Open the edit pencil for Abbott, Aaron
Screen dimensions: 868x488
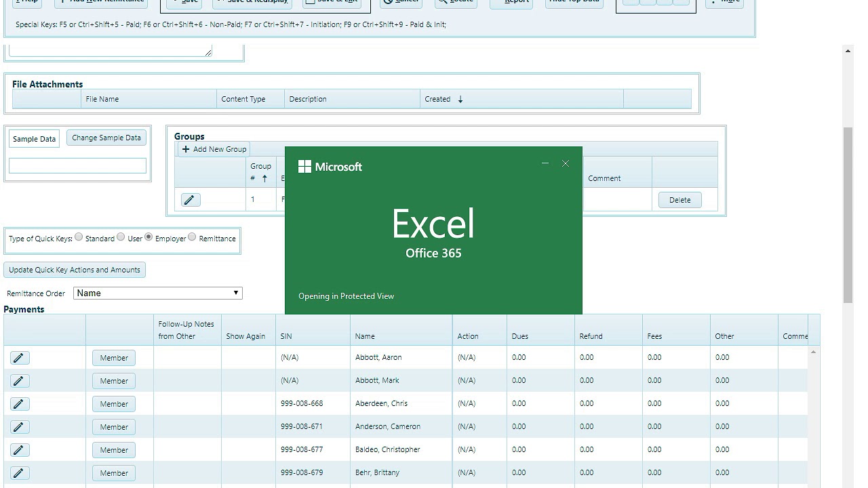click(x=19, y=358)
